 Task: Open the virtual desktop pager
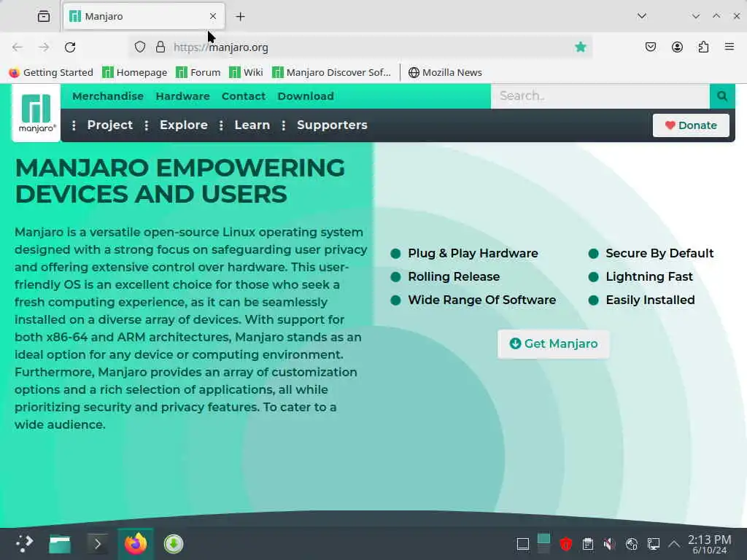click(543, 544)
